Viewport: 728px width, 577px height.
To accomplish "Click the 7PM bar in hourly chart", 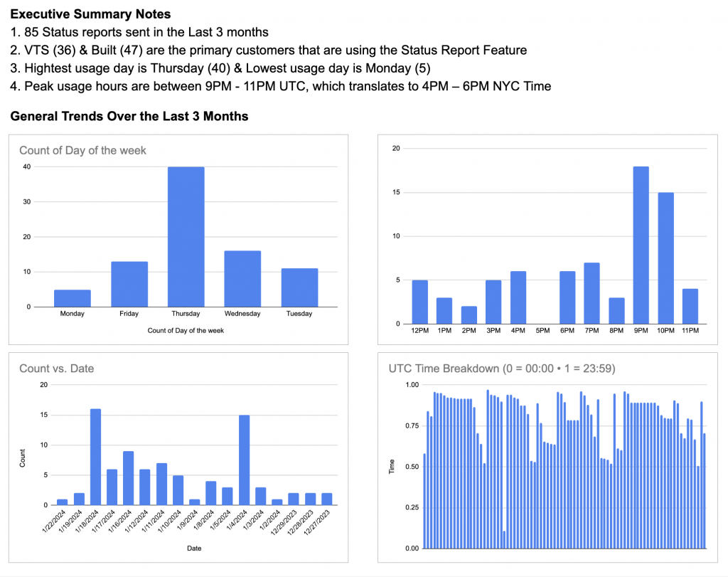I will (591, 293).
